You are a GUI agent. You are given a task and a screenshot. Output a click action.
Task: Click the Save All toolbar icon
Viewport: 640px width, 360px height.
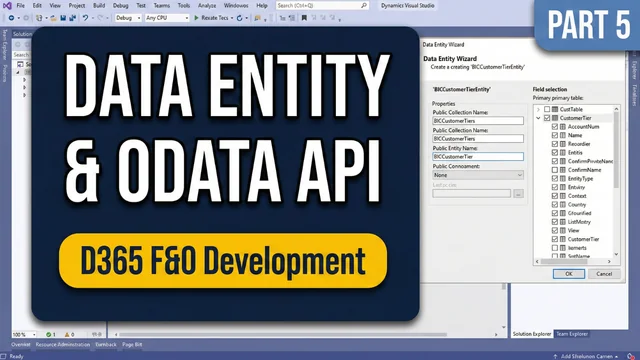(x=73, y=18)
